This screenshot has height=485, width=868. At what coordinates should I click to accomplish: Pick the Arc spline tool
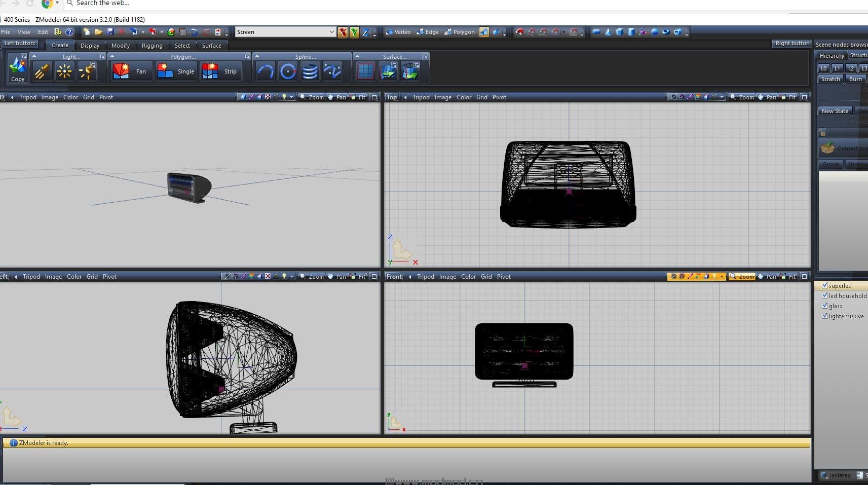tap(265, 71)
